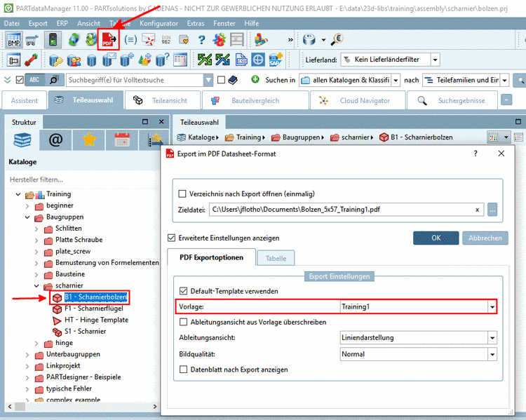Enable Datenblatt nach Export anzeigen
526x420 pixels.
tap(184, 370)
